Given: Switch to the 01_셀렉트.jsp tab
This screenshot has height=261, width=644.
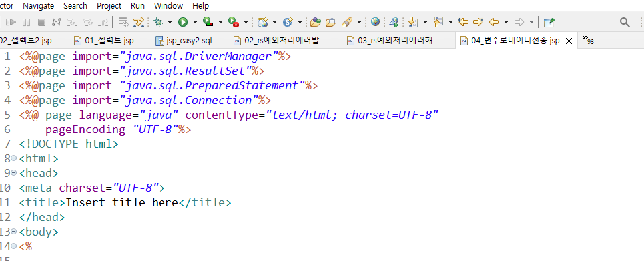Looking at the screenshot, I should click(103, 41).
